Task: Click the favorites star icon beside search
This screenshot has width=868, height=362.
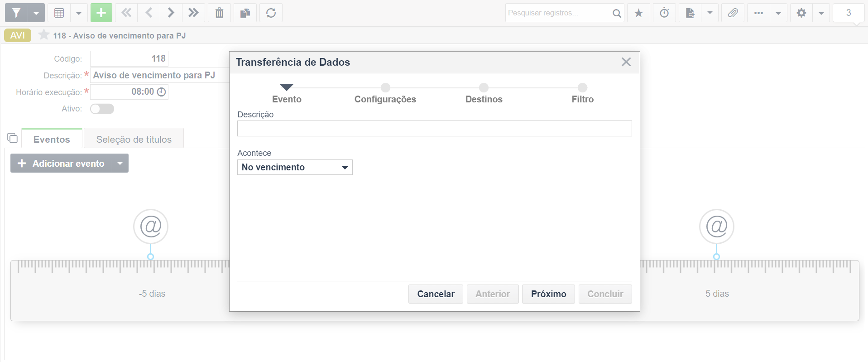Action: coord(638,13)
